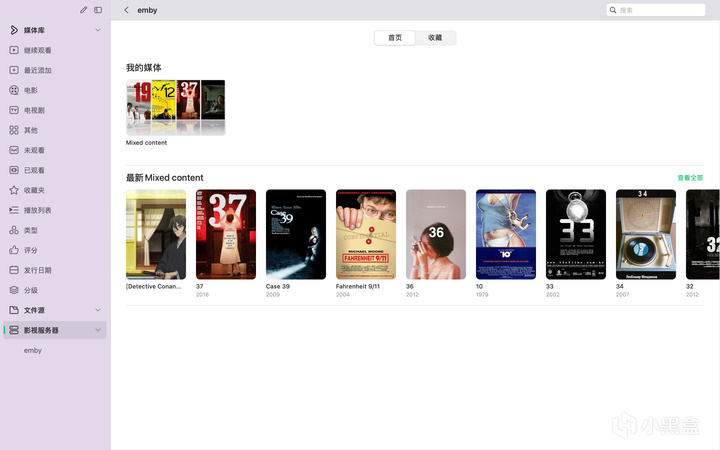Open the 32 (2012) movie poster

click(703, 234)
